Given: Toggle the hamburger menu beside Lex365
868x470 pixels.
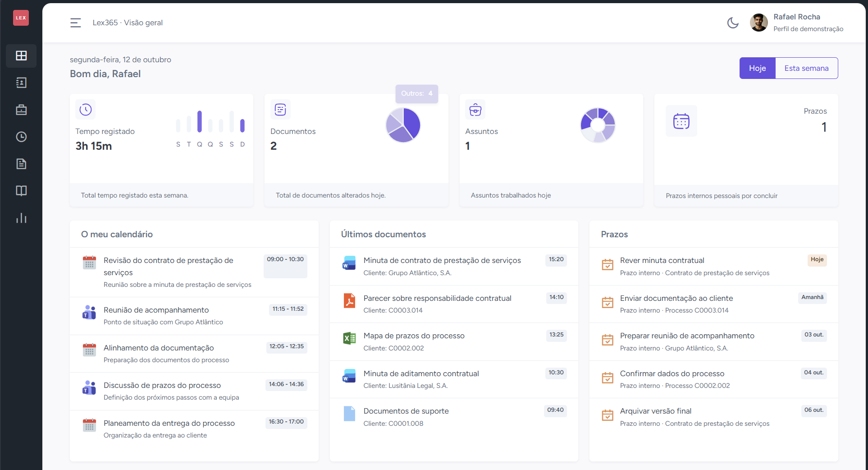Looking at the screenshot, I should 76,23.
